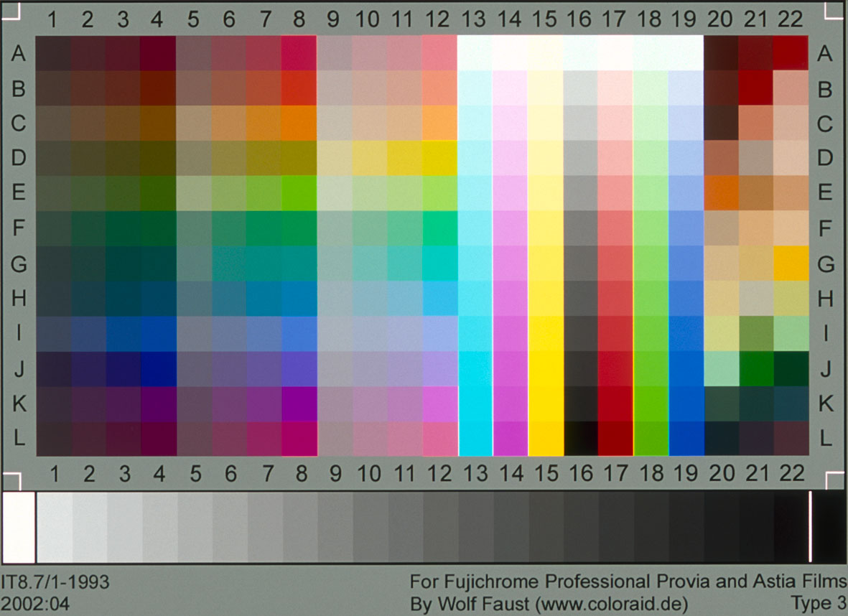Click the medium blue patch at I8
The width and height of the screenshot is (848, 616).
click(x=299, y=334)
